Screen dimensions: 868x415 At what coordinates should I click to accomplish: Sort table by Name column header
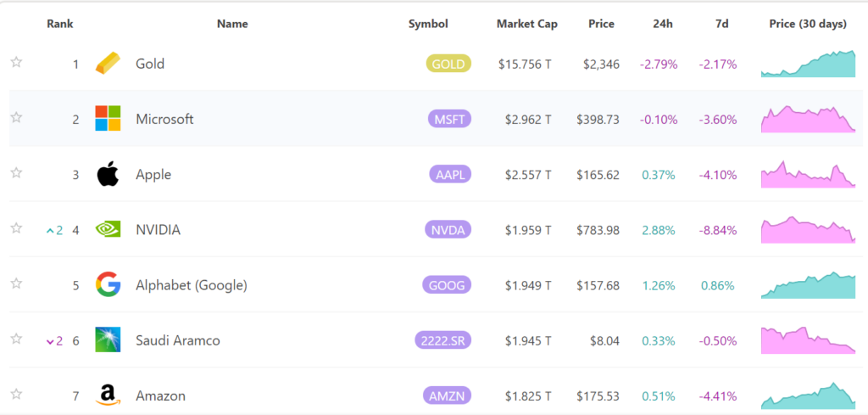[x=232, y=24]
